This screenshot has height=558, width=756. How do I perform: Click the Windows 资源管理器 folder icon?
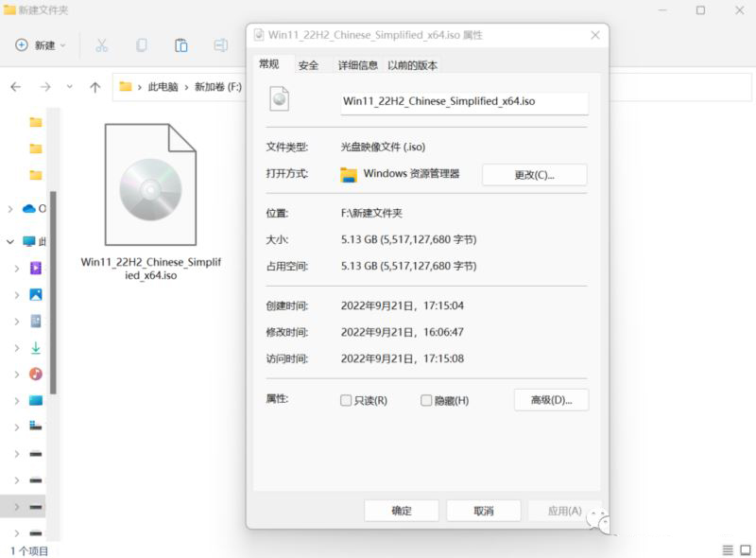coord(349,174)
